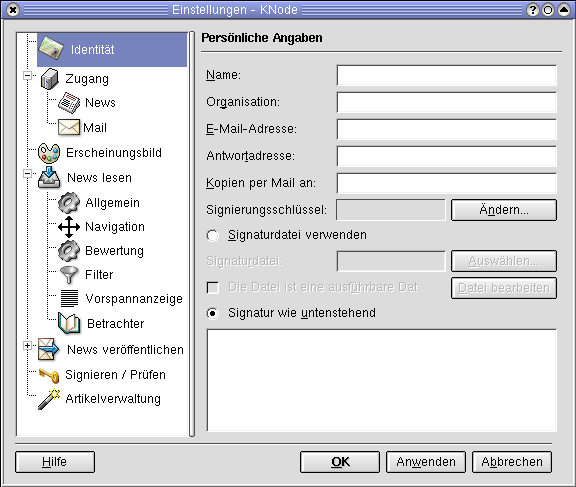The image size is (576, 487).
Task: Select the Signatur wie untenstehend radio button
Action: click(x=213, y=313)
